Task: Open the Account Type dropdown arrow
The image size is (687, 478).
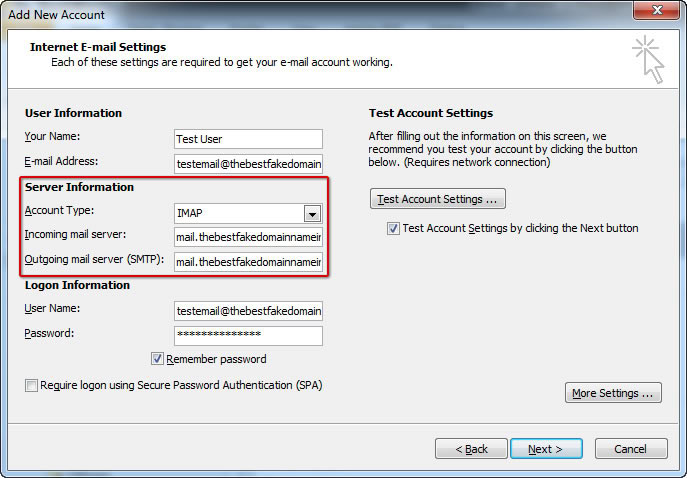Action: tap(312, 214)
